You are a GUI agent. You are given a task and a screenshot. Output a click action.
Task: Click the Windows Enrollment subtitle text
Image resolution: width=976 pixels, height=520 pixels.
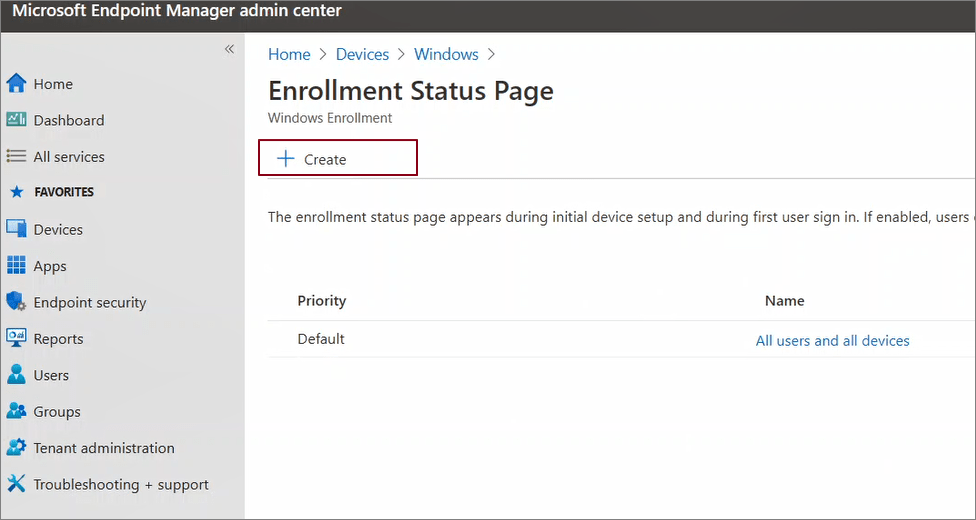coord(330,118)
